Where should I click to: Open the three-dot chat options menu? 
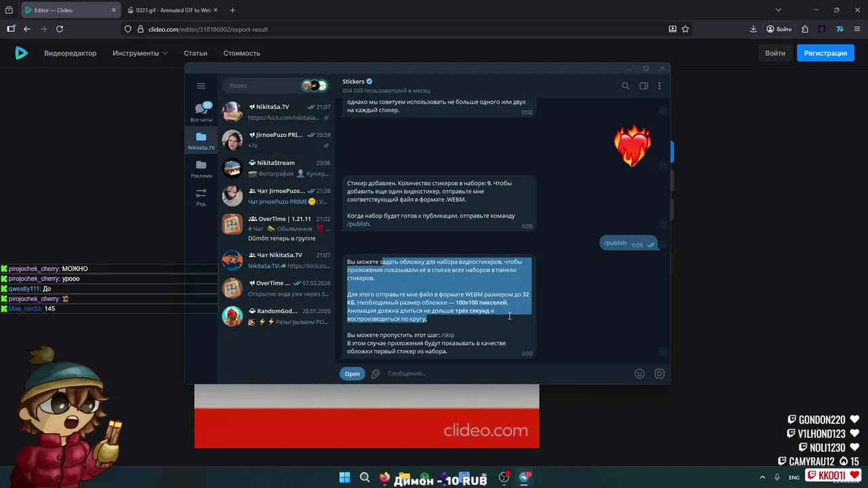click(x=659, y=86)
